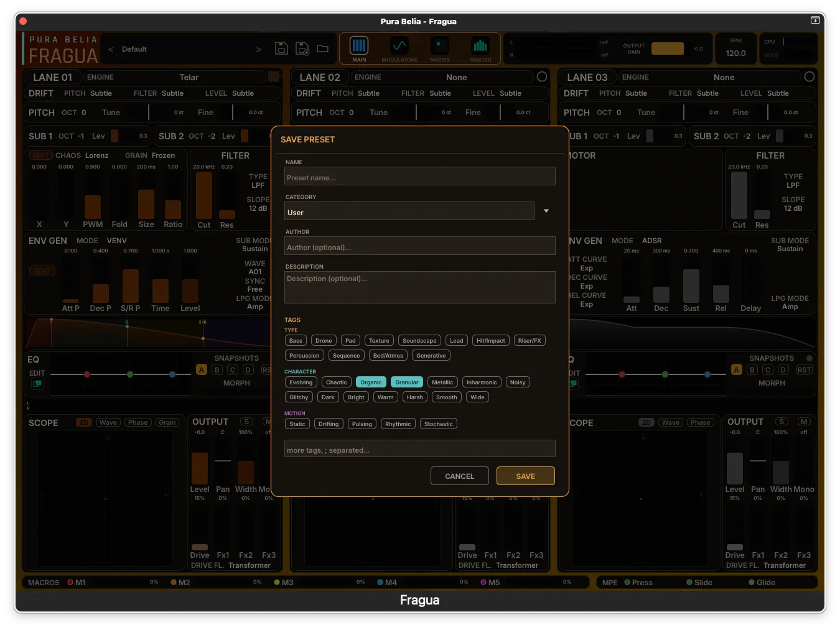
Task: Click Lane 01 EQ green band node
Action: pos(129,374)
